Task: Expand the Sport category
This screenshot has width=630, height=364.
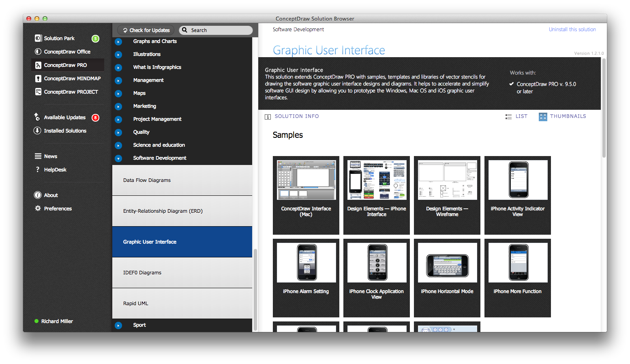Action: click(118, 325)
